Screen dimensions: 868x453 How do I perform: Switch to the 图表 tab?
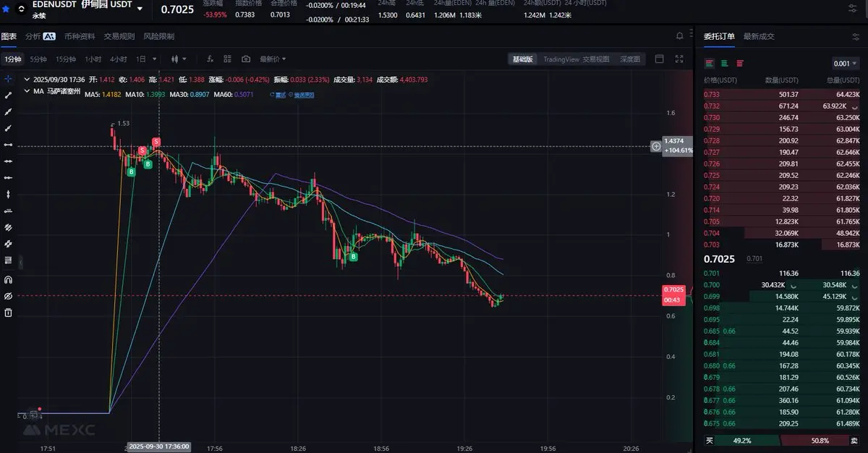click(x=9, y=36)
